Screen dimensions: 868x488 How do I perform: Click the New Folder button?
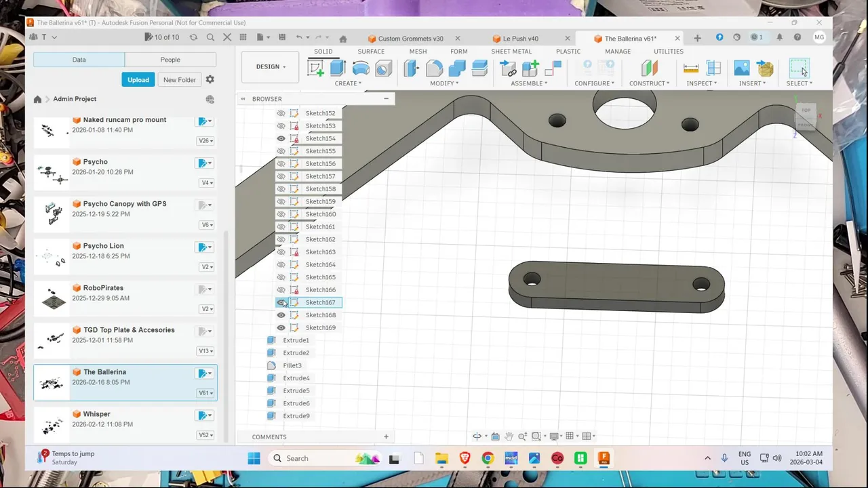click(180, 79)
